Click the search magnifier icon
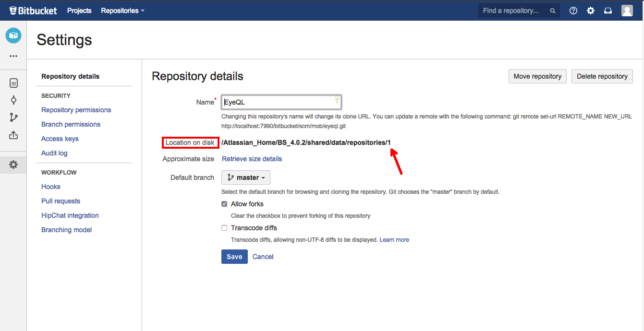The image size is (644, 331). click(553, 11)
